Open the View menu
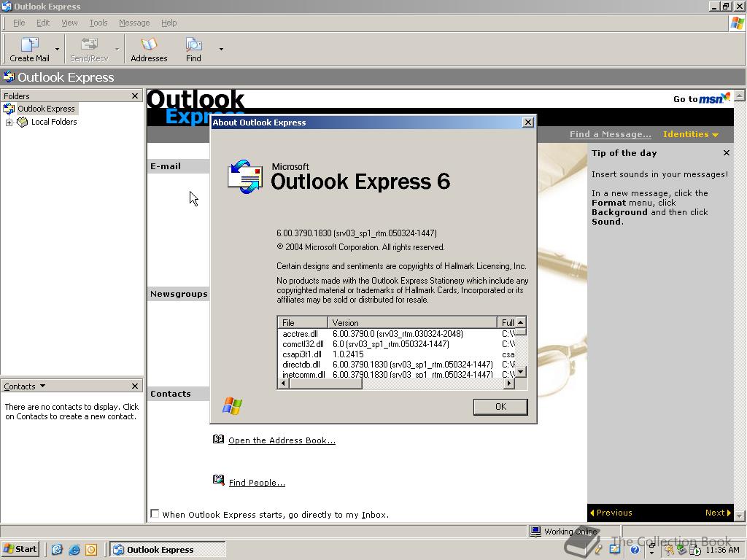This screenshot has height=560, width=747. click(69, 23)
